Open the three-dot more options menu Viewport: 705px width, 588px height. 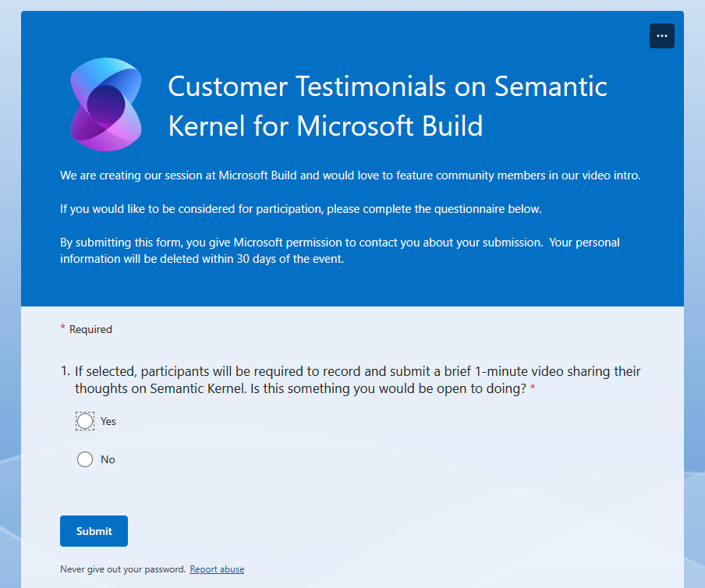click(661, 36)
